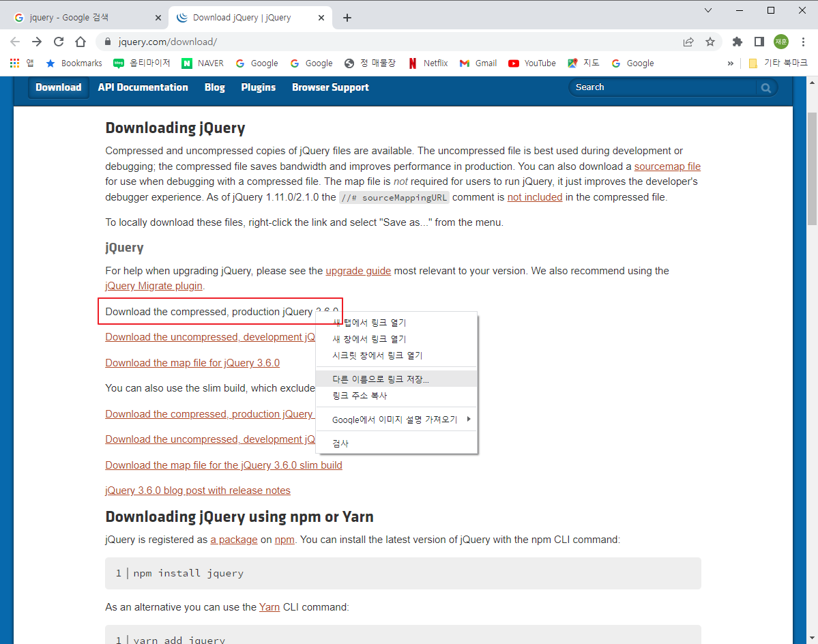Screen dimensions: 818x644
Task: Click map file for jQuery 3.6.0 slim build link
Action: point(224,465)
